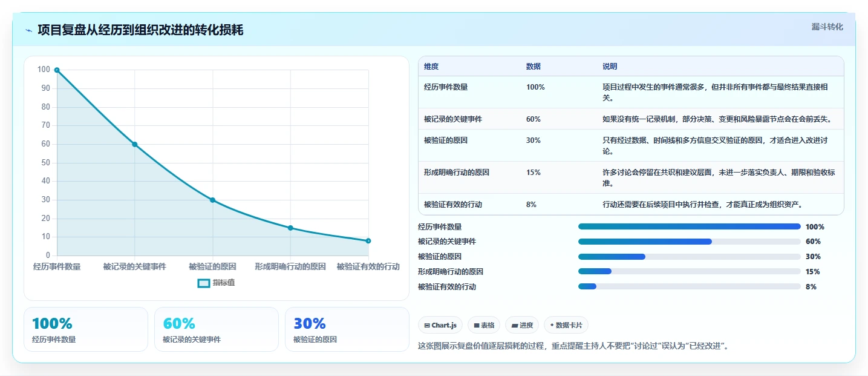This screenshot has height=376, width=868.
Task: Click the title 项目复盘从经历到组织改进的转化损耗
Action: pos(140,30)
